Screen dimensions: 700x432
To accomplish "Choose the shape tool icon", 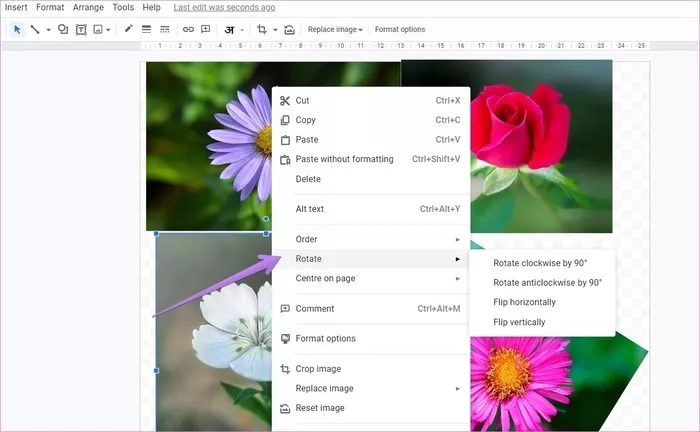I will (x=63, y=29).
